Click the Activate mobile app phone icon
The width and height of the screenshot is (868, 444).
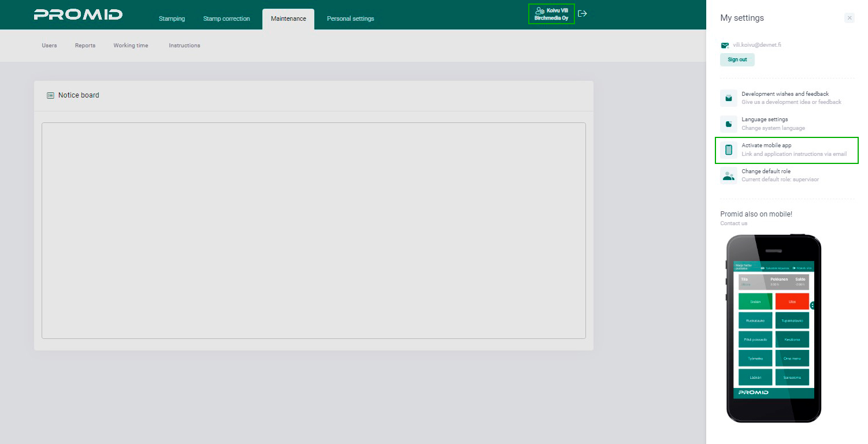[728, 150]
